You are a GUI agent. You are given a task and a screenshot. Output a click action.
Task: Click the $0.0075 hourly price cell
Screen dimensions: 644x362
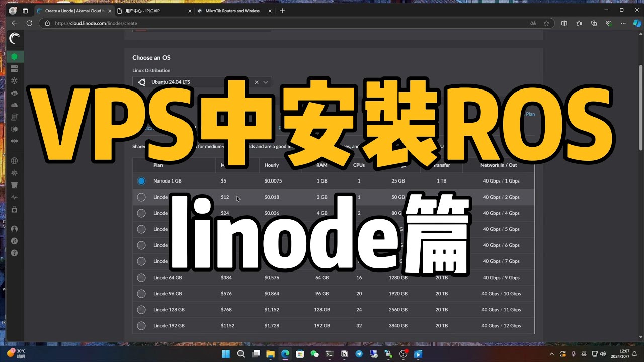[274, 181]
